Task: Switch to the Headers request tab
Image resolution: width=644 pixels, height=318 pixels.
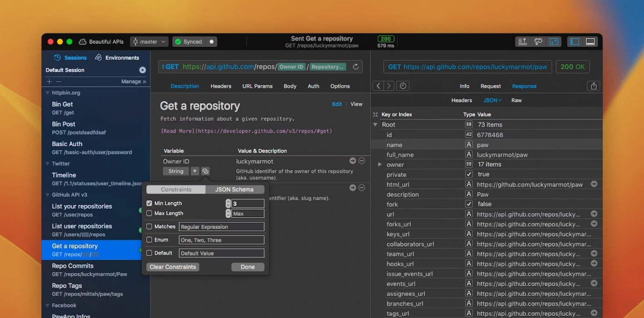Action: 221,86
